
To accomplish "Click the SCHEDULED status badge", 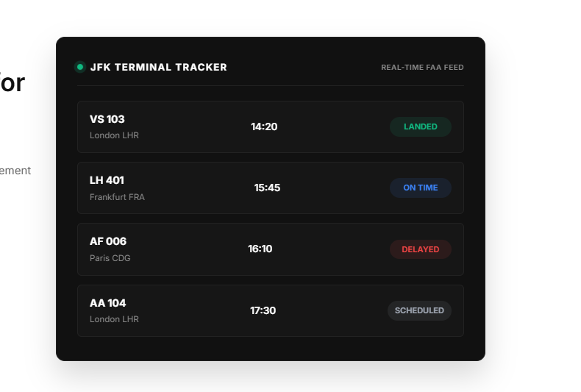I will pyautogui.click(x=419, y=310).
